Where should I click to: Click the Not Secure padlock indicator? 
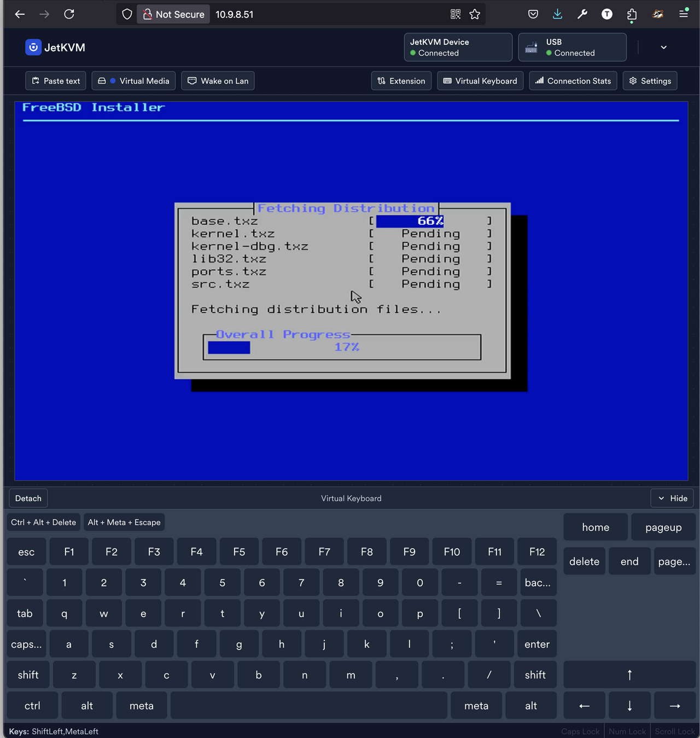pyautogui.click(x=173, y=14)
